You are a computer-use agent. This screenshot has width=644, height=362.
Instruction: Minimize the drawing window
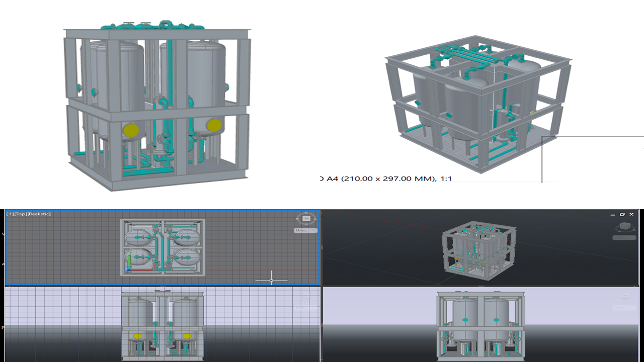[x=612, y=214]
